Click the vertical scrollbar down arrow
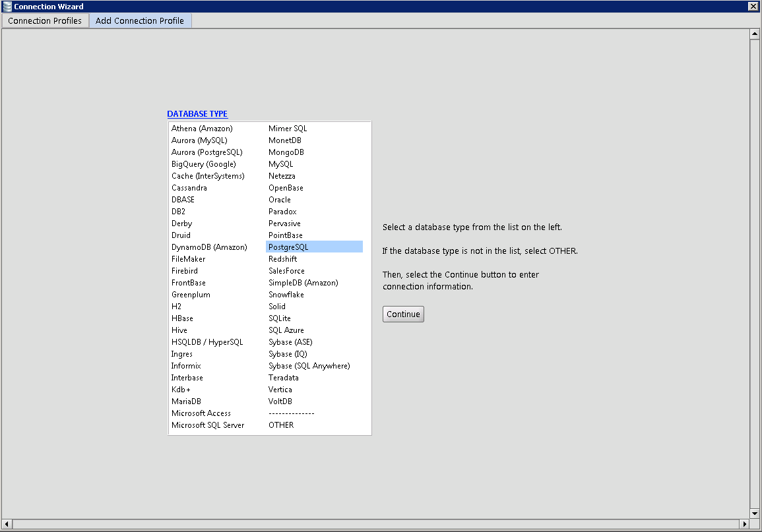The height and width of the screenshot is (532, 762). (754, 514)
